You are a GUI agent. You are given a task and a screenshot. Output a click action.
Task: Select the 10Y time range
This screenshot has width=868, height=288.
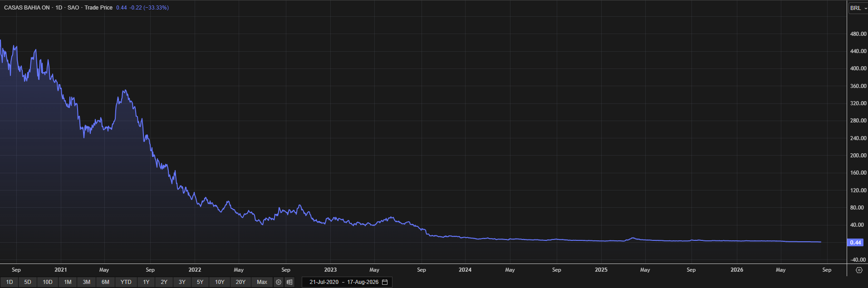pyautogui.click(x=220, y=282)
